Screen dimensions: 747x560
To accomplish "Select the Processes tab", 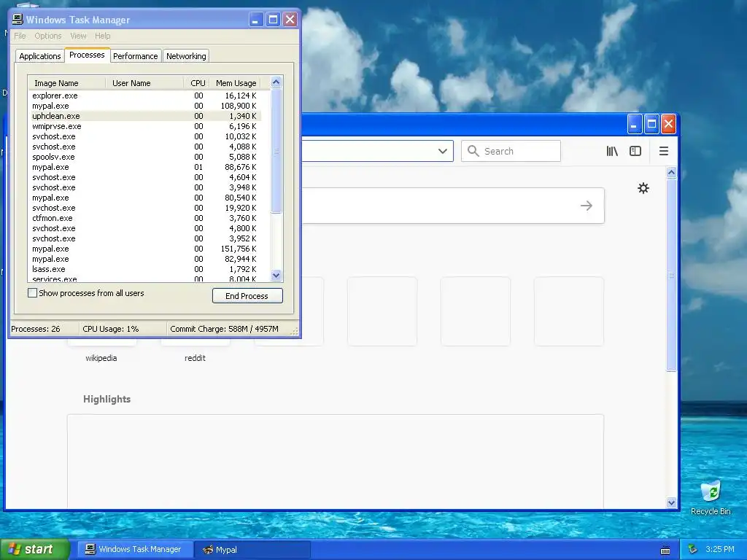I will pyautogui.click(x=87, y=55).
